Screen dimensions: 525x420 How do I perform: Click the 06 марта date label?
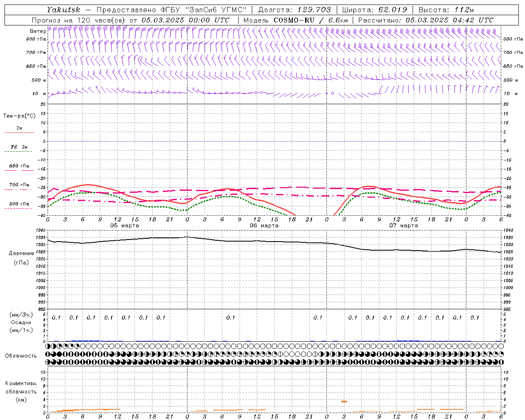[264, 225]
